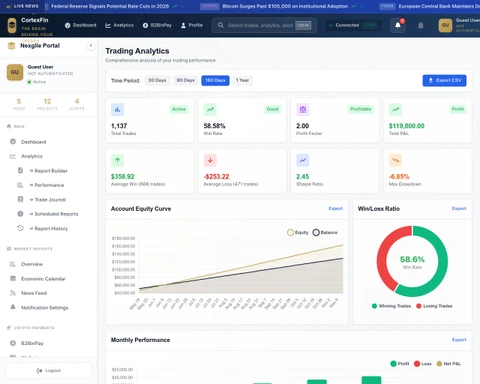Click the $119,800.00 Total P&L value
The height and width of the screenshot is (384, 480).
(x=407, y=126)
